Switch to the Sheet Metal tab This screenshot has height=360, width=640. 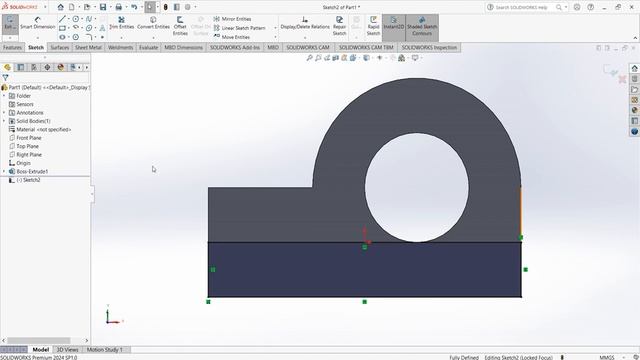pyautogui.click(x=88, y=47)
